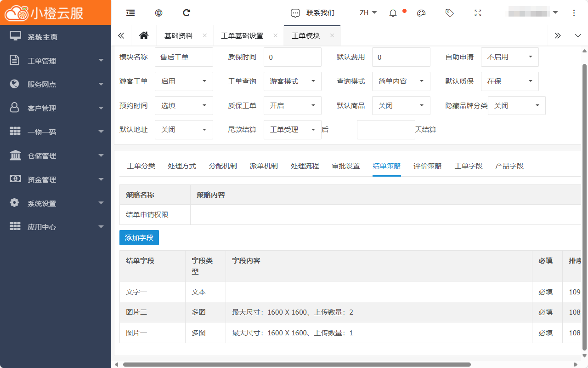The image size is (588, 368).
Task: Open the 质保工单 dropdown
Action: [x=292, y=105]
